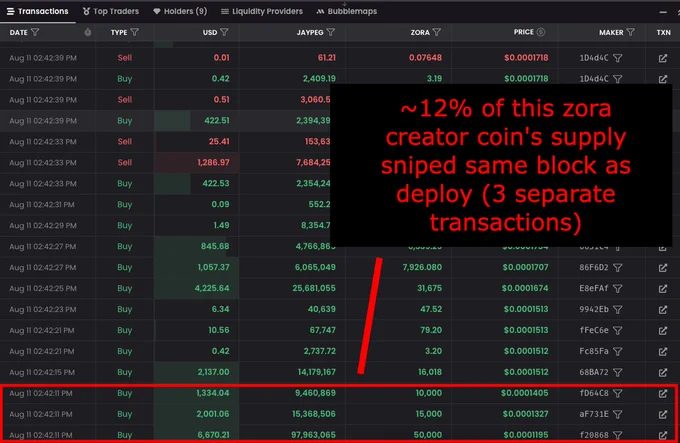Screen dimensions: 680x443
Task: Open maker address f20868
Action: (594, 435)
